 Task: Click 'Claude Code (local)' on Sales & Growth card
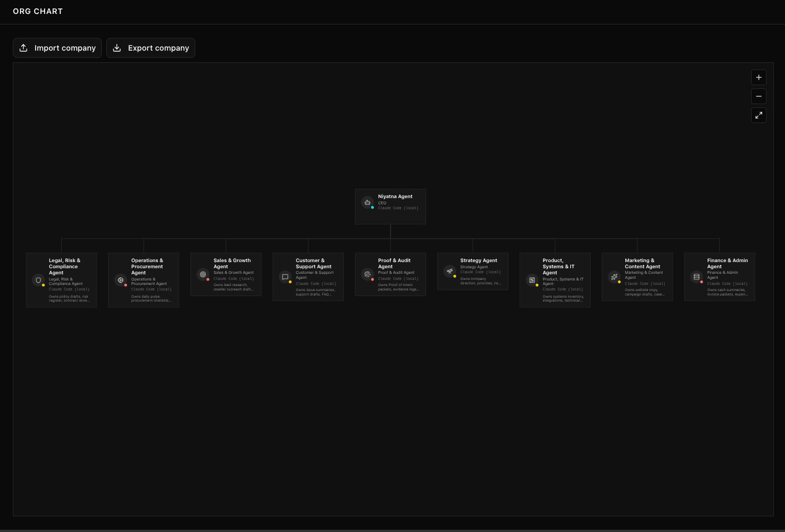234,279
